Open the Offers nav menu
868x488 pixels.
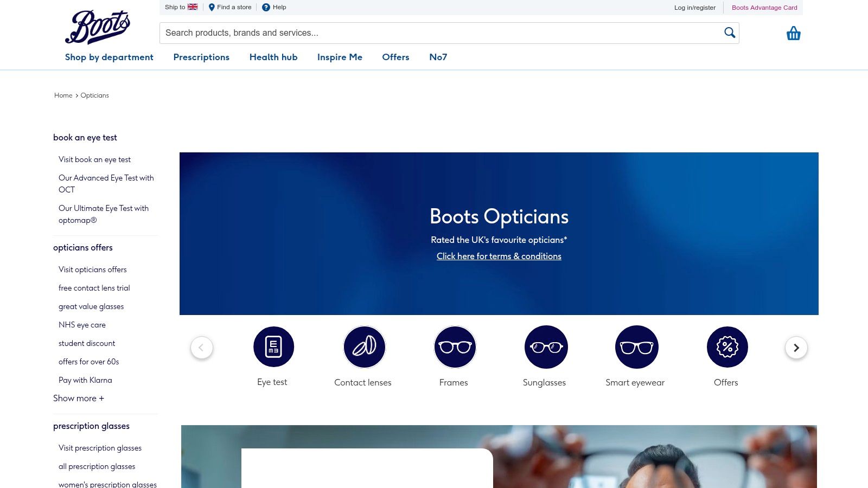tap(395, 57)
